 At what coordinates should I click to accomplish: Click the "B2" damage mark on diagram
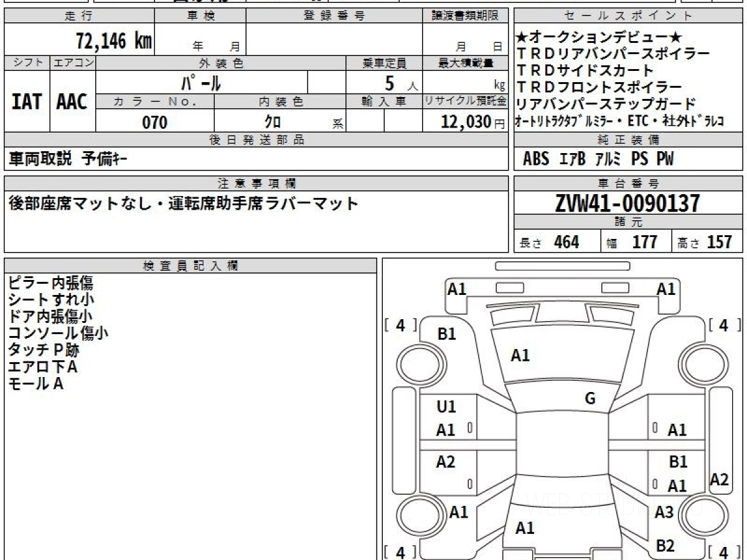[x=665, y=546]
